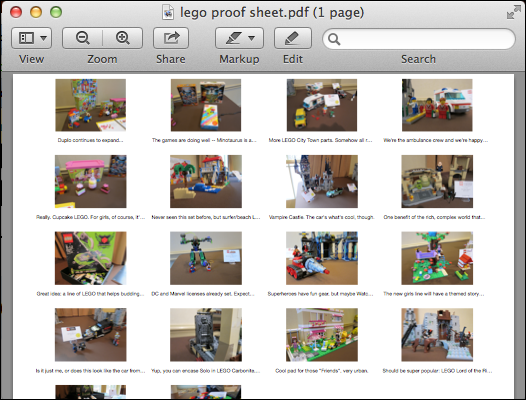
Task: Open the View sidebar menu button
Action: coord(32,38)
